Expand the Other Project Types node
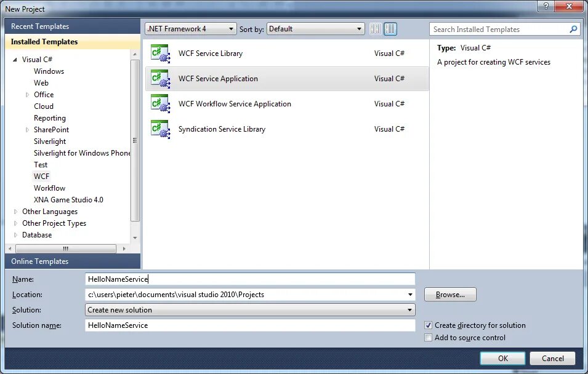 pos(15,223)
